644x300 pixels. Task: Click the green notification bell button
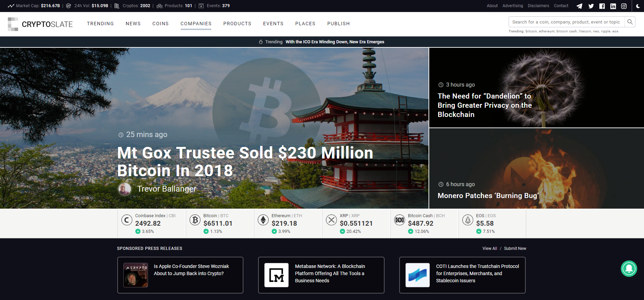[x=629, y=269]
